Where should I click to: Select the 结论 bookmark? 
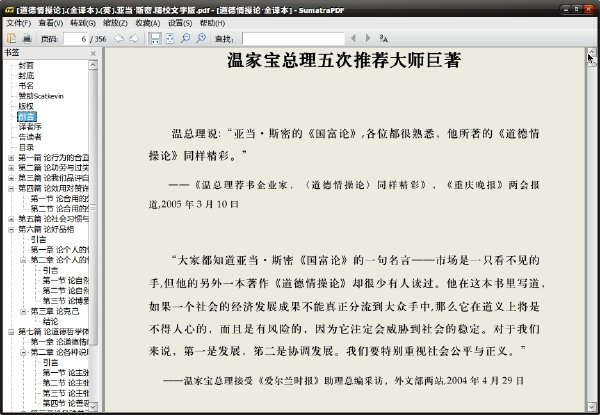point(50,322)
